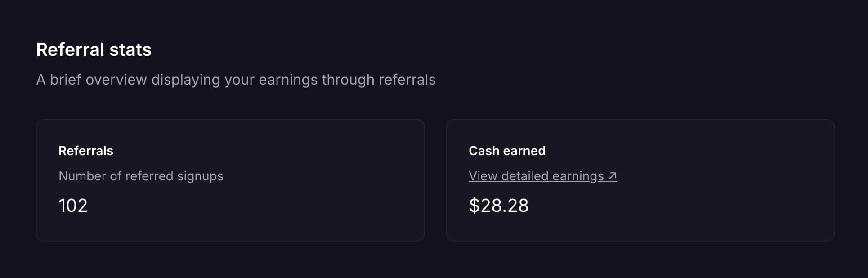Click the Number of referred signups text
868x278 pixels.
pos(141,176)
